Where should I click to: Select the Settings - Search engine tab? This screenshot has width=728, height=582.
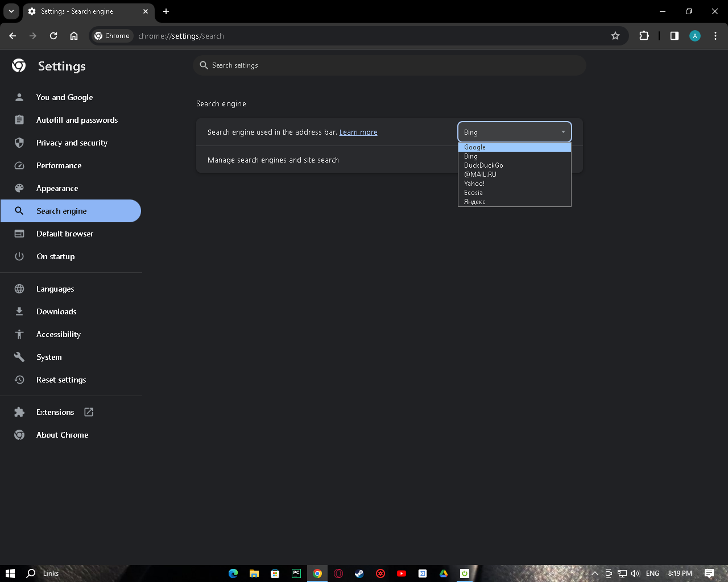click(x=88, y=11)
